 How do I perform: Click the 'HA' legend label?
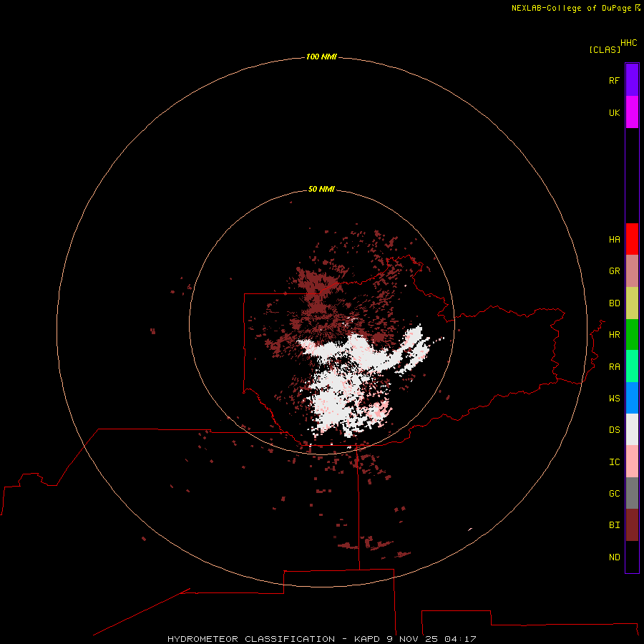tap(614, 240)
